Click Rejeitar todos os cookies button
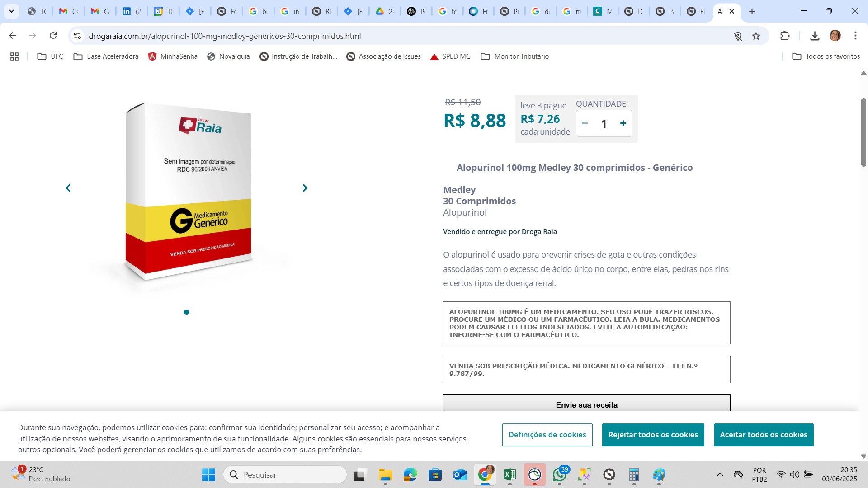This screenshot has width=868, height=488. [x=653, y=435]
